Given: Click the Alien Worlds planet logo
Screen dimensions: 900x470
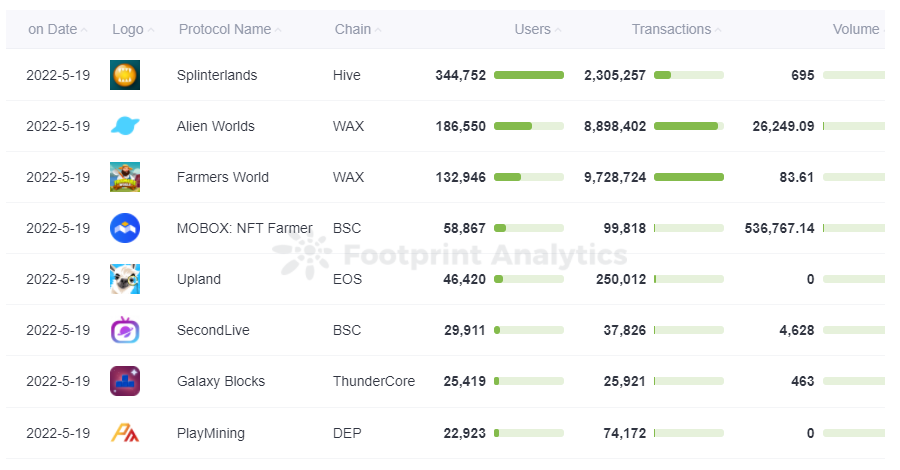Looking at the screenshot, I should point(125,126).
